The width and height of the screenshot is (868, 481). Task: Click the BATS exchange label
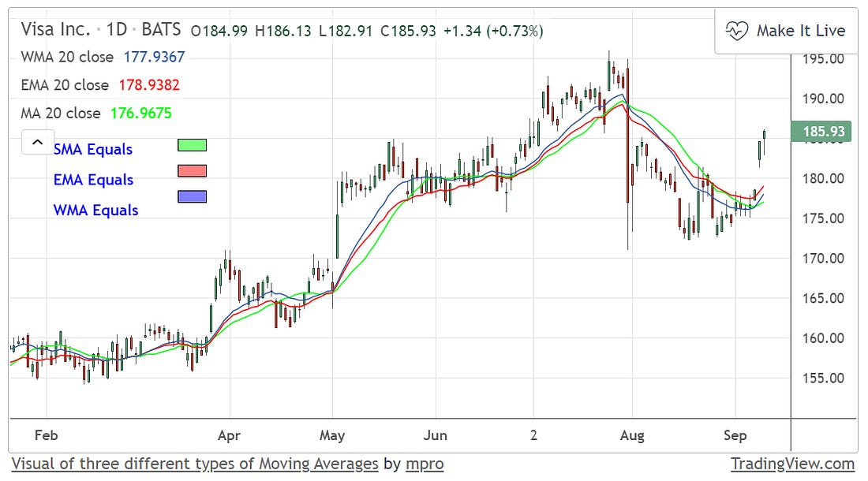point(161,29)
